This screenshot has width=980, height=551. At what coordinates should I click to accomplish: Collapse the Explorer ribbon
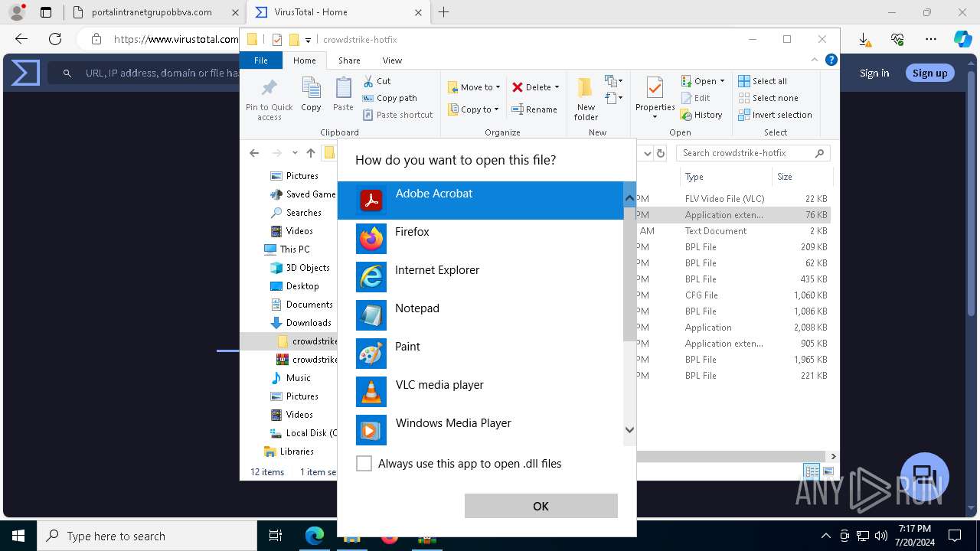(815, 60)
